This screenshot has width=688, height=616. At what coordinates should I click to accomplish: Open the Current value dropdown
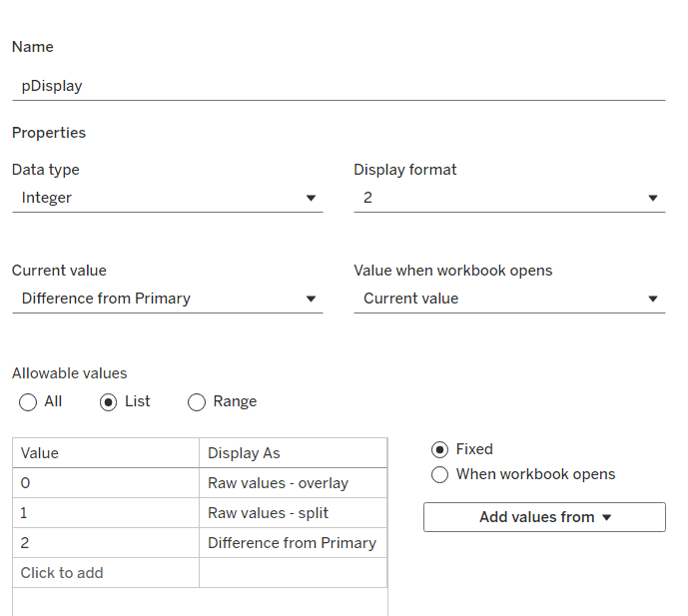coord(167,299)
